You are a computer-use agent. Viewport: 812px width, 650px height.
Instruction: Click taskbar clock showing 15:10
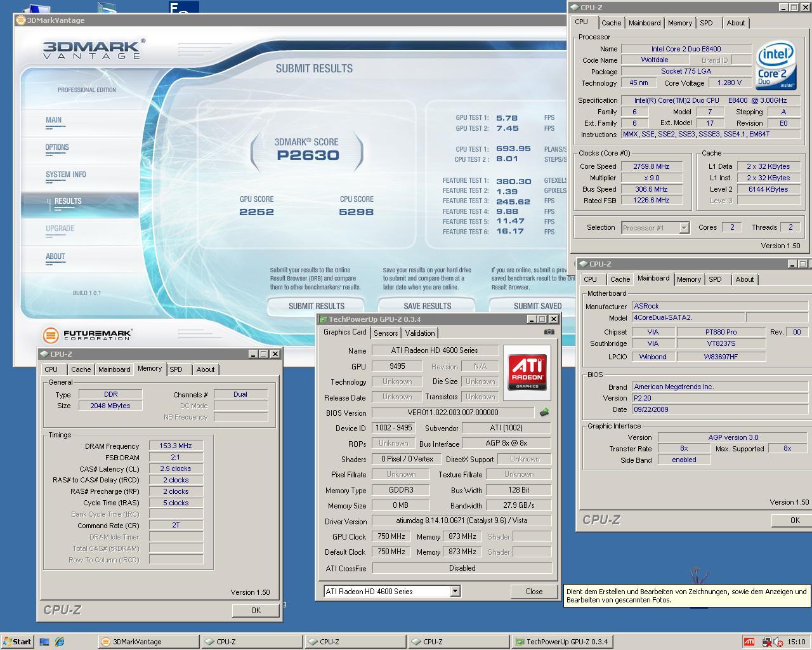click(x=796, y=642)
